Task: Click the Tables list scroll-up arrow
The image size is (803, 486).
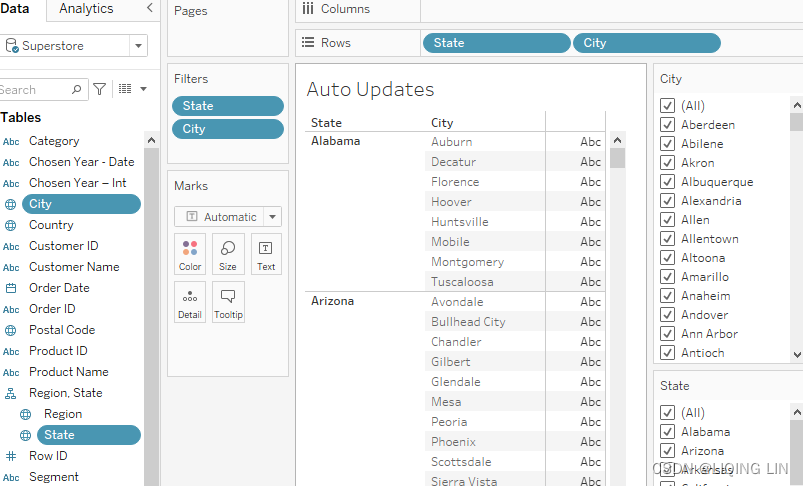Action: pyautogui.click(x=151, y=140)
